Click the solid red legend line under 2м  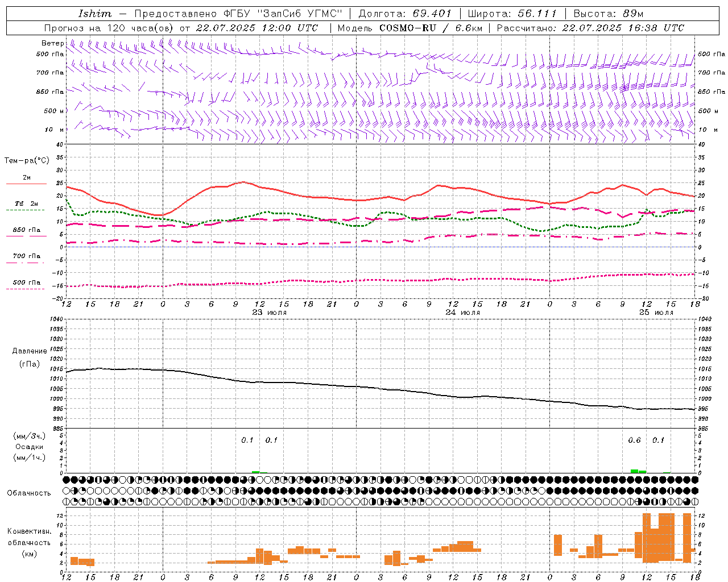(x=26, y=184)
